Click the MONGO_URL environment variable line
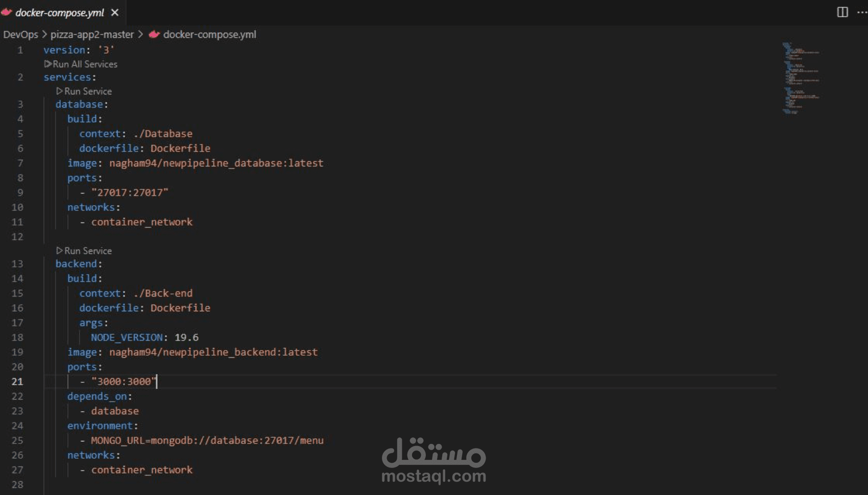 207,440
